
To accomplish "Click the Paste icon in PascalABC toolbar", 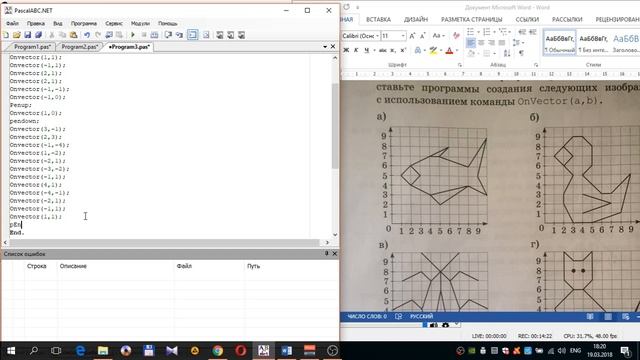I will [x=73, y=35].
